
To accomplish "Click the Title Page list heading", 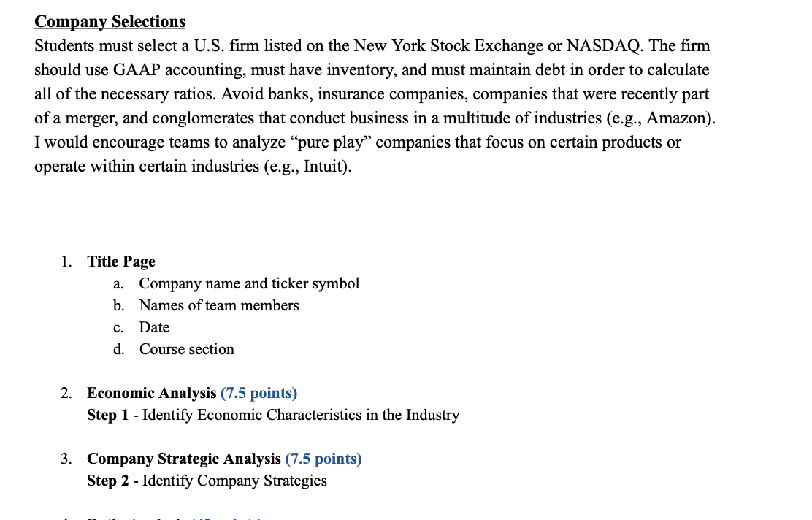I will [x=121, y=261].
